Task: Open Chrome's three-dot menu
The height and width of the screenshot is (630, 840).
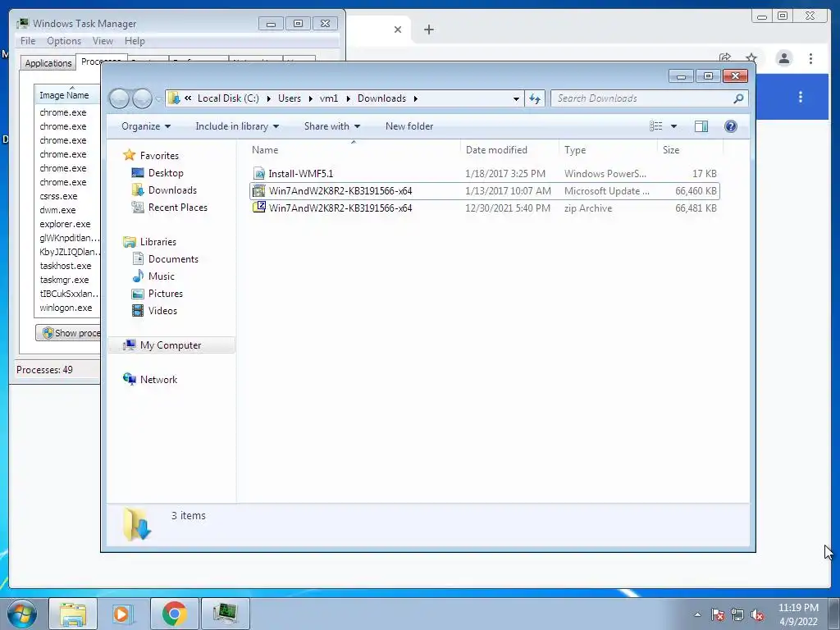Action: [810, 58]
